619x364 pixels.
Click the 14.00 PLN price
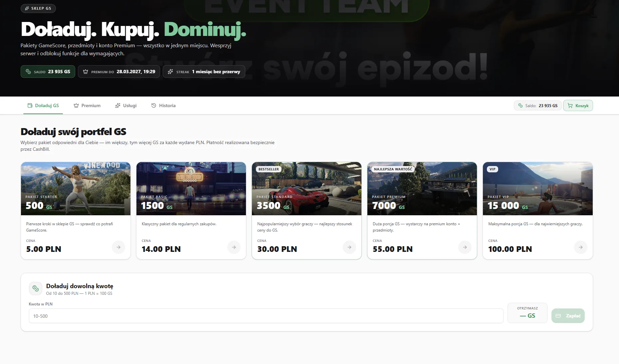161,249
